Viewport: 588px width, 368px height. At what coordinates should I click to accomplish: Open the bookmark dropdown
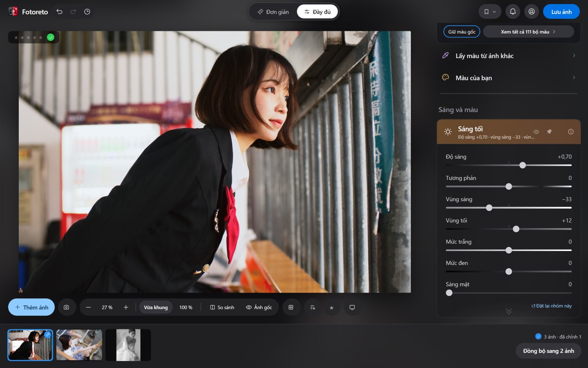490,12
